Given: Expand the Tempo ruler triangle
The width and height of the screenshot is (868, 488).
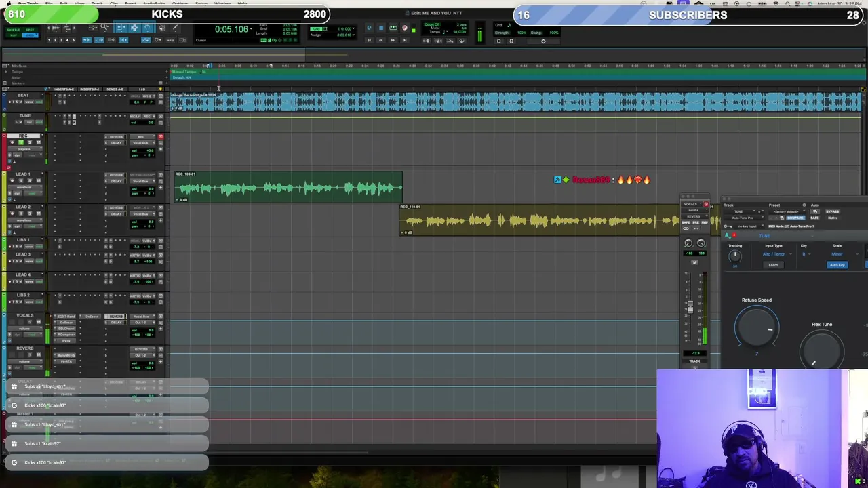Looking at the screenshot, I should [x=6, y=72].
